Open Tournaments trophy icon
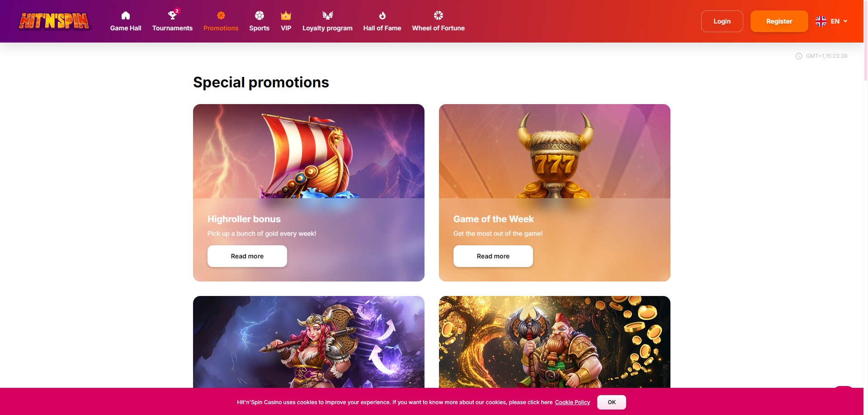This screenshot has width=868, height=415. [172, 15]
